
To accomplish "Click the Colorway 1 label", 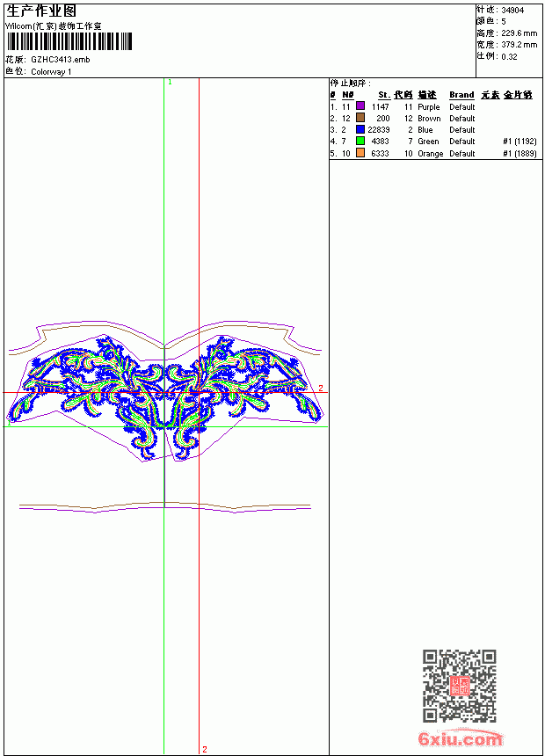I will pos(51,72).
